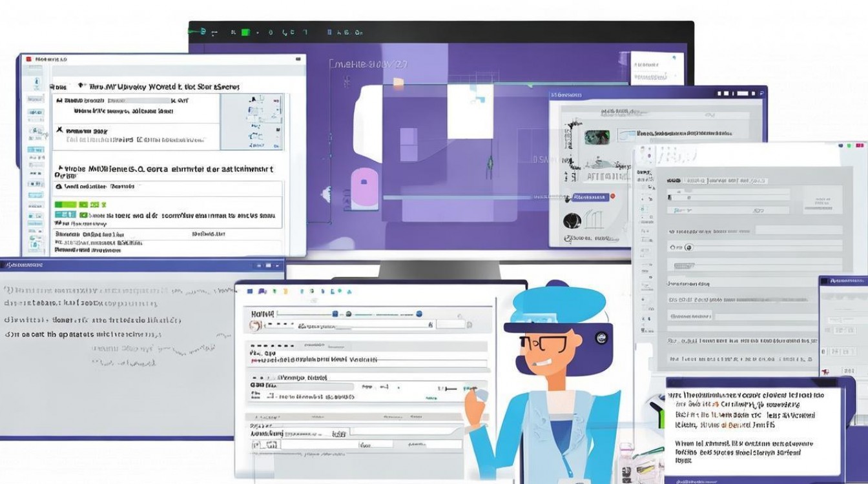Screen dimensions: 868x484
Task: Click the round avatar icon in the front form window
Action: tap(255, 326)
